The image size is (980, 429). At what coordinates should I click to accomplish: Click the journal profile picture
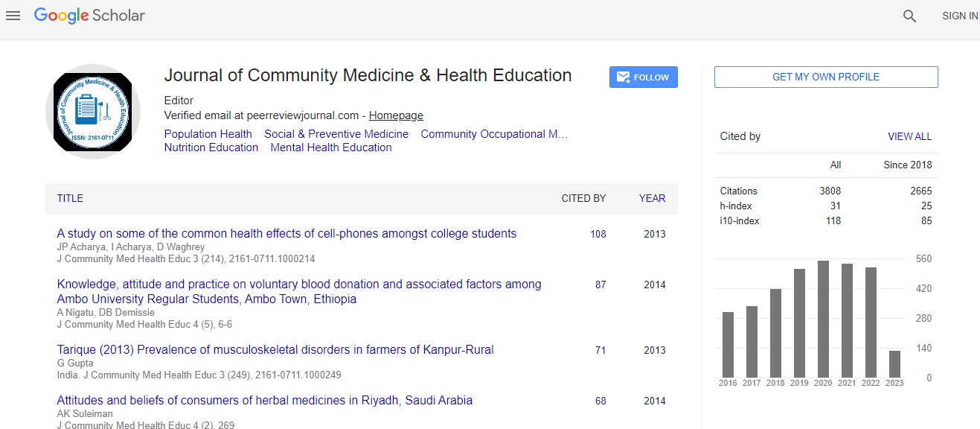pos(92,111)
